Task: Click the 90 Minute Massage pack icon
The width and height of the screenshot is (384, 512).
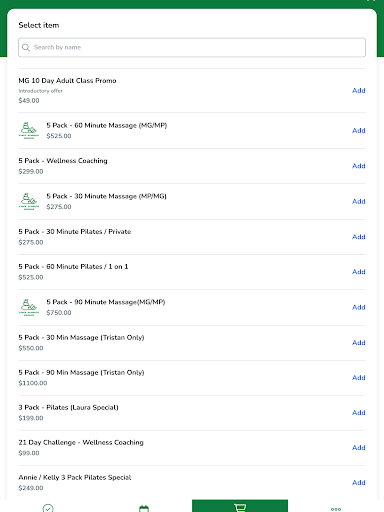Action: tap(29, 307)
